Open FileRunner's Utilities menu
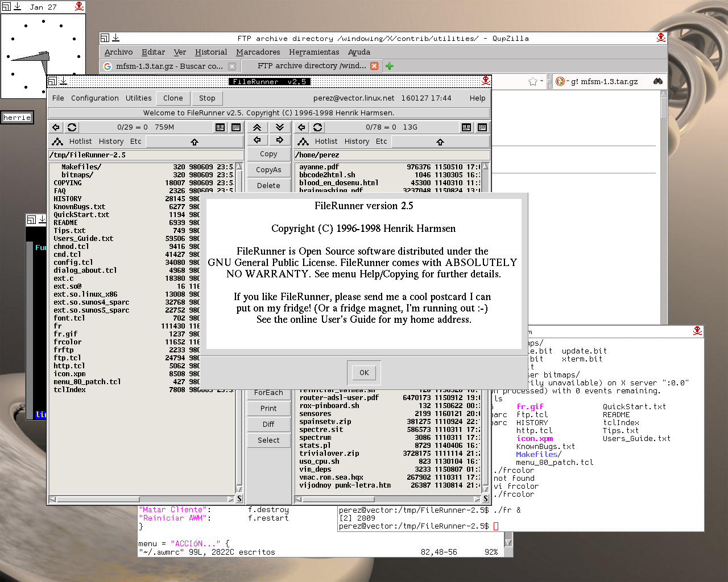The height and width of the screenshot is (582, 728). (x=139, y=98)
